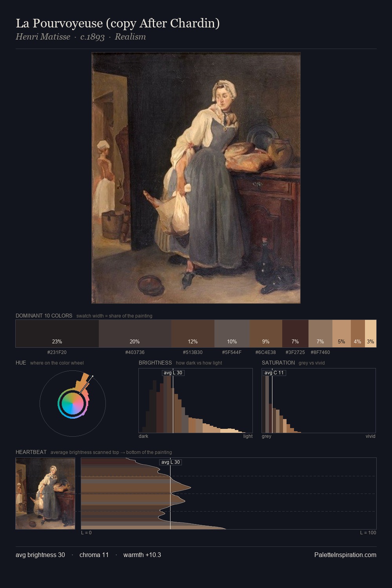
Task: Click hex code #403736
Action: click(x=135, y=352)
